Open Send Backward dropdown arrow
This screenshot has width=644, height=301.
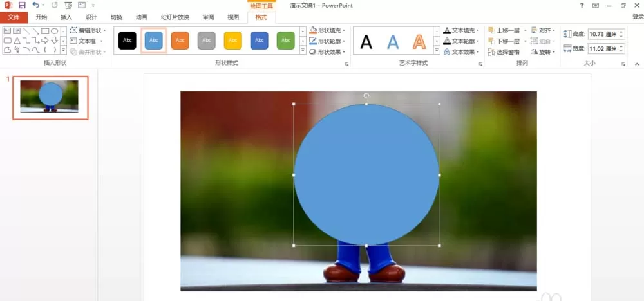point(526,41)
